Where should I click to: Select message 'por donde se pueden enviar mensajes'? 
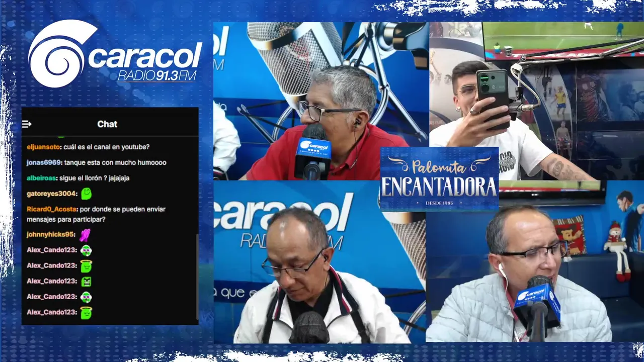point(97,214)
